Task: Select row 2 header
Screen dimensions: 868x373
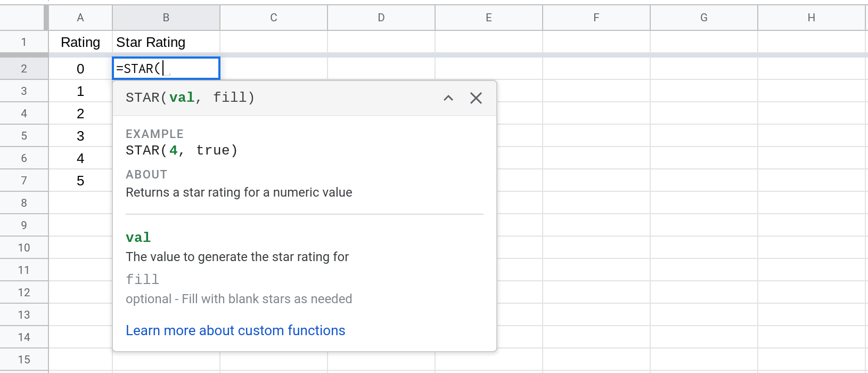Action: [x=24, y=68]
